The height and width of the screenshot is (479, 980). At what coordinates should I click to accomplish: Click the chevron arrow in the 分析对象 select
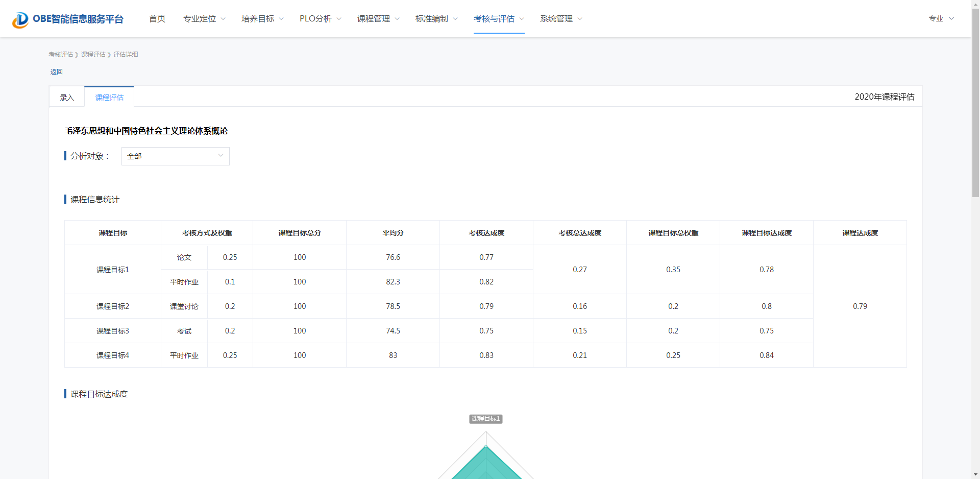point(220,156)
